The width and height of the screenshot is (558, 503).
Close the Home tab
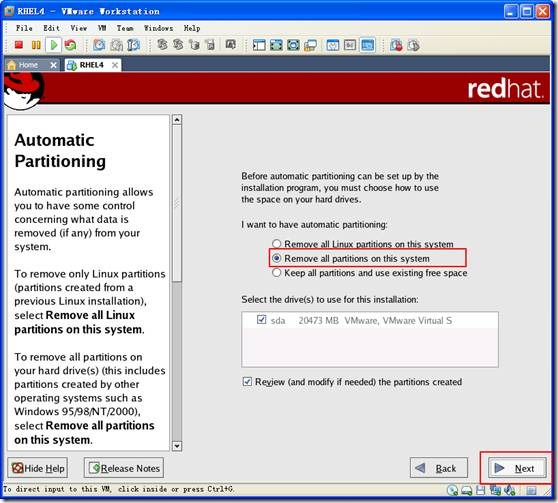[53, 65]
